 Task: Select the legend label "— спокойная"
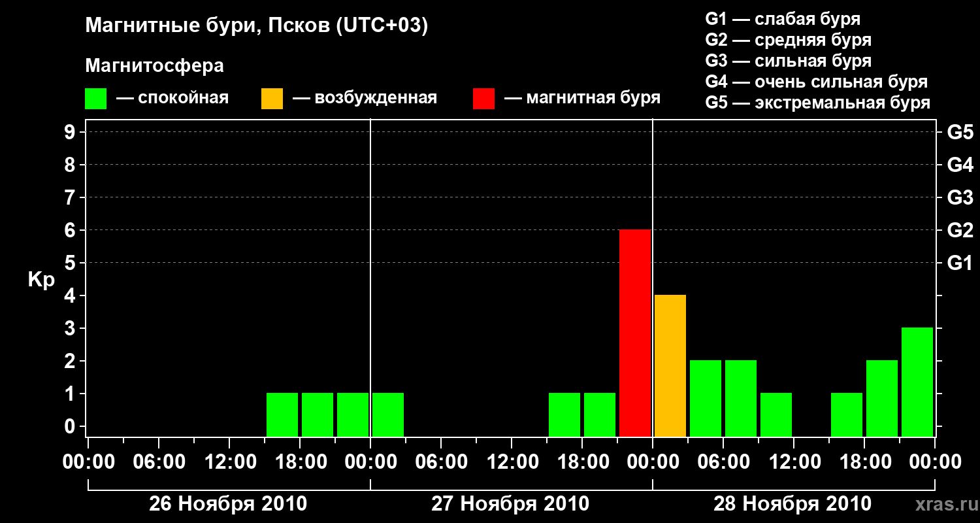tap(172, 98)
